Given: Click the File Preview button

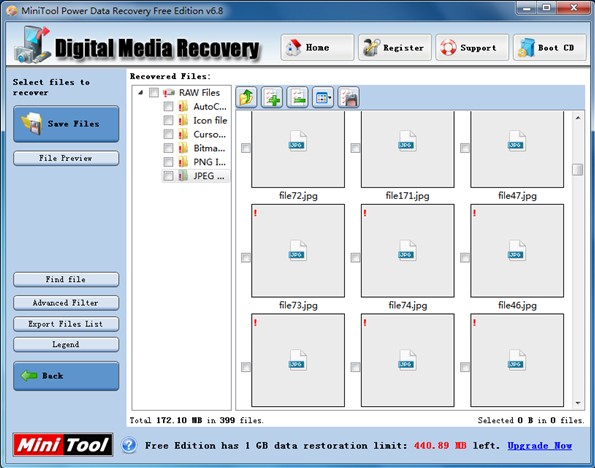Looking at the screenshot, I should pyautogui.click(x=66, y=158).
